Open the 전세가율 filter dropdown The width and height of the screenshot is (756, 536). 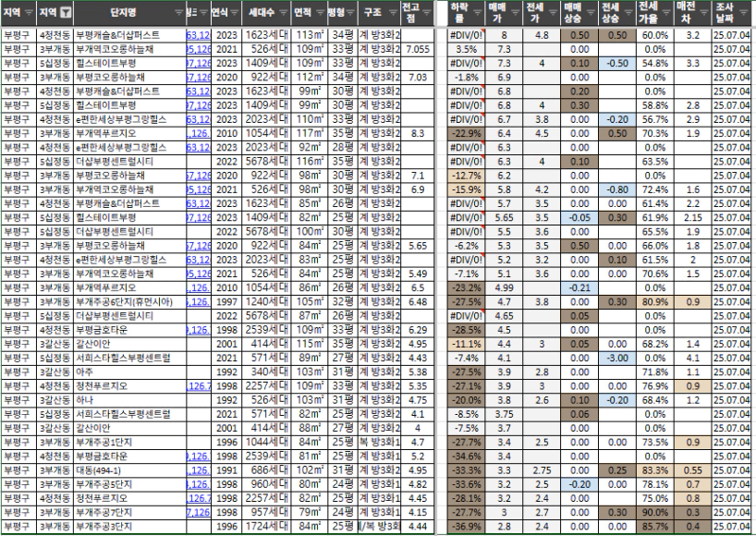[666, 13]
